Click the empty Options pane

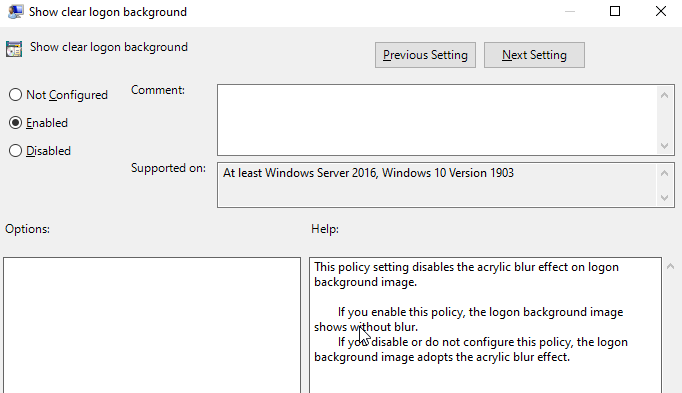152,325
